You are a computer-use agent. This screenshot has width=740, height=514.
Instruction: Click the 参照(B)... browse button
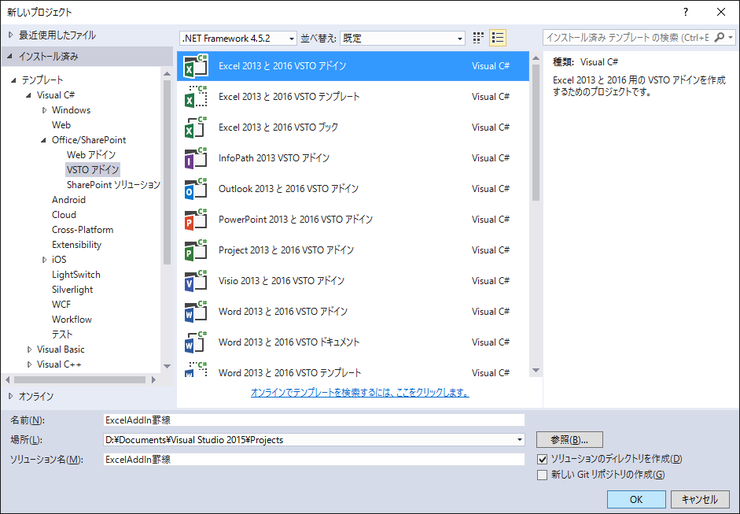(x=569, y=439)
